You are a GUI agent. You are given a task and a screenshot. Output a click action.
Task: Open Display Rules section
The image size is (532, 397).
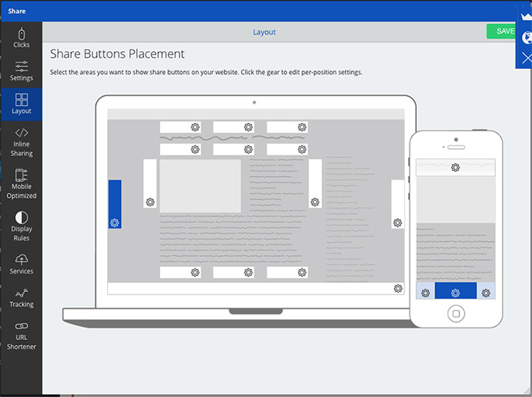pos(21,226)
